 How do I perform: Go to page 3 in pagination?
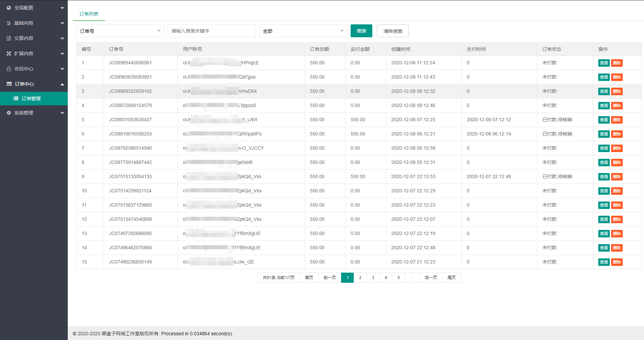coord(373,278)
